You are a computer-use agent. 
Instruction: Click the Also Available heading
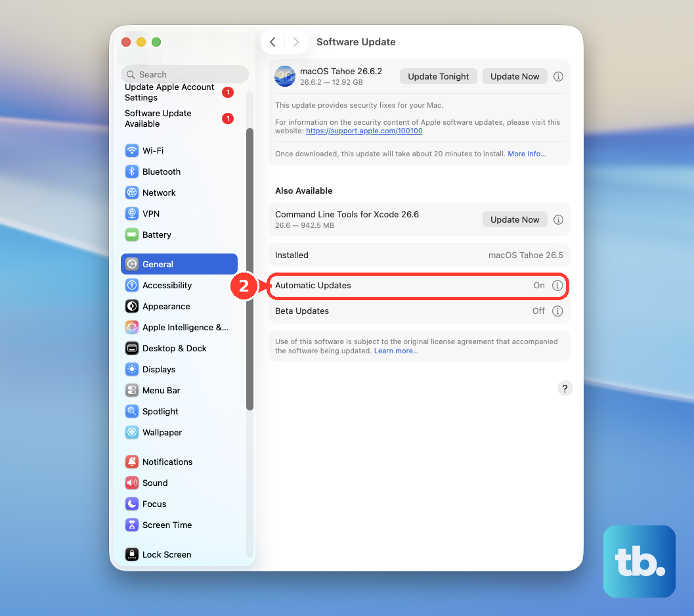tap(303, 191)
